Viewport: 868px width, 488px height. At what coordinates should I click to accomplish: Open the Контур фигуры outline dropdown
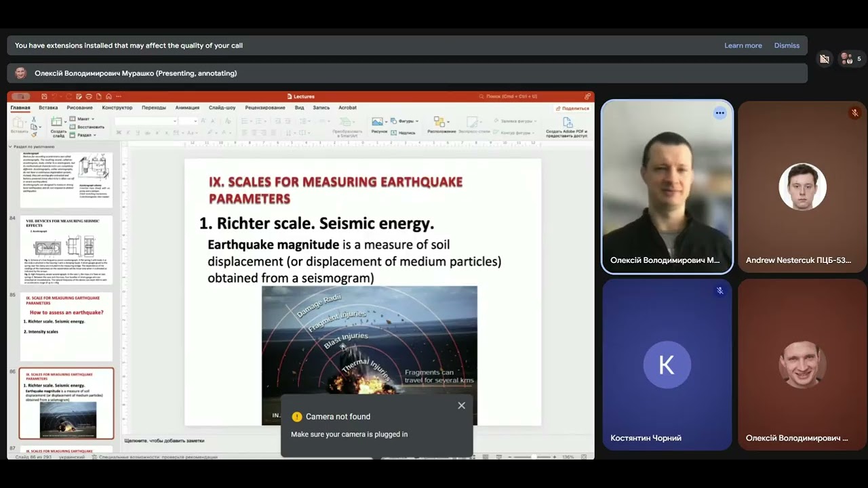pyautogui.click(x=513, y=133)
